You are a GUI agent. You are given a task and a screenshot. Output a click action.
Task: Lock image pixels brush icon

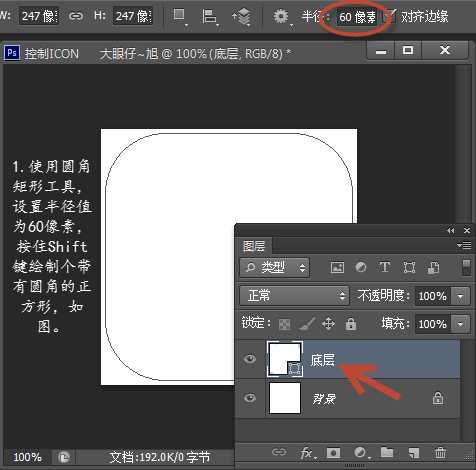(306, 324)
